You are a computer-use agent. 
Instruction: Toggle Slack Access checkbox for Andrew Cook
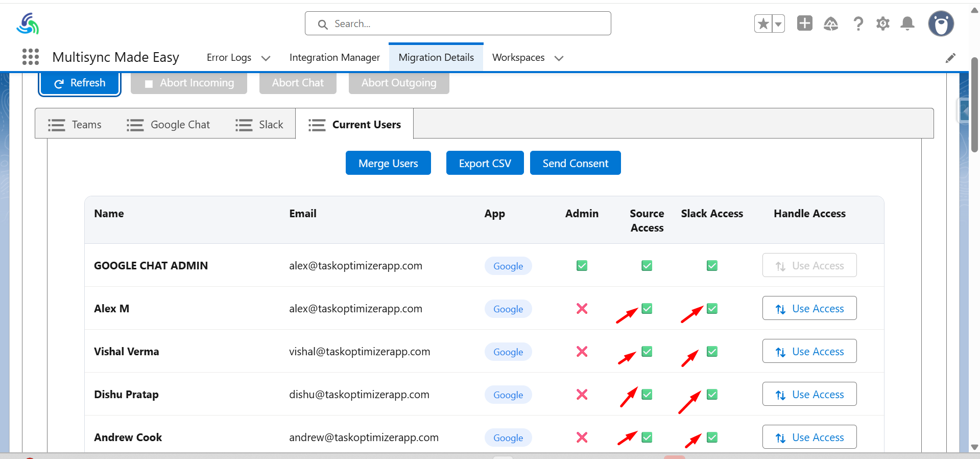coord(712,438)
